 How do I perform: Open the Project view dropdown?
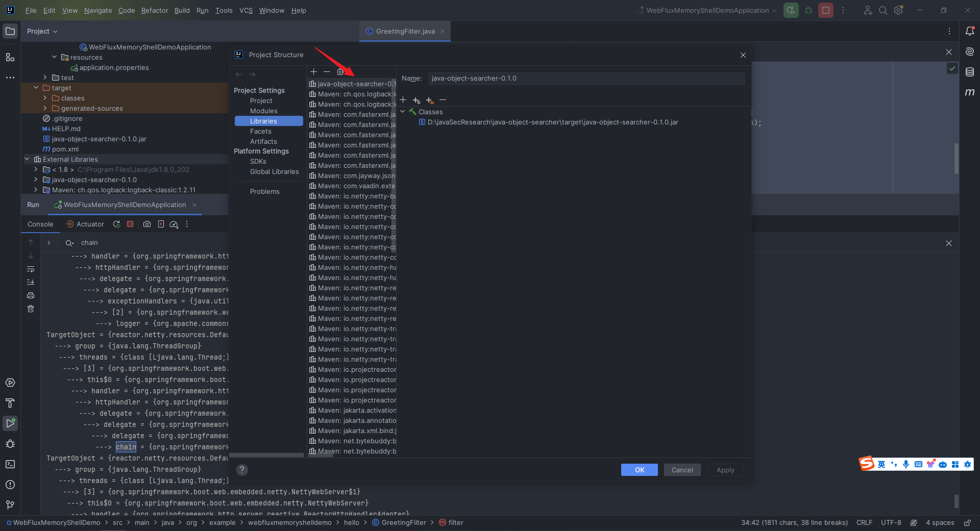(x=42, y=31)
